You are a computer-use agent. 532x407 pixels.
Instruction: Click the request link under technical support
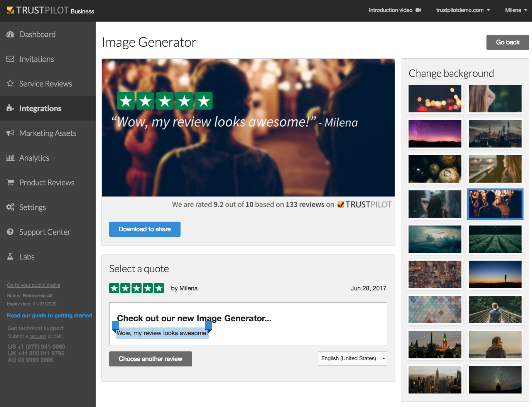38,336
